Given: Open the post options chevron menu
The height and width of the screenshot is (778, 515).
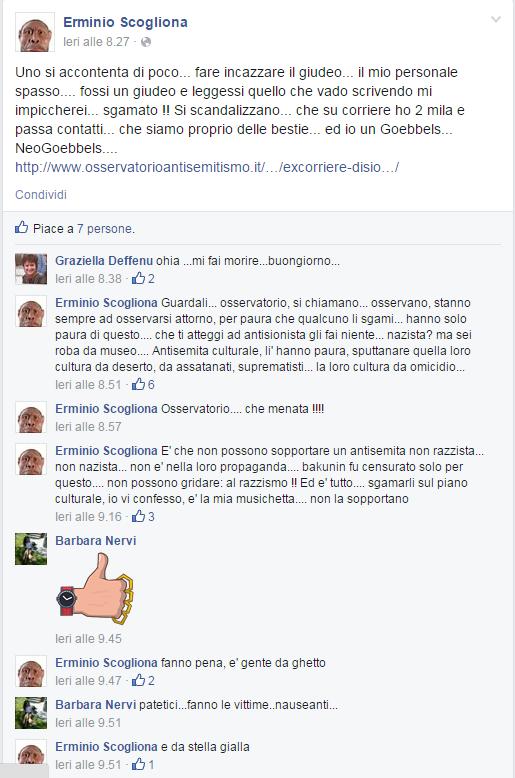Looking at the screenshot, I should tap(496, 19).
